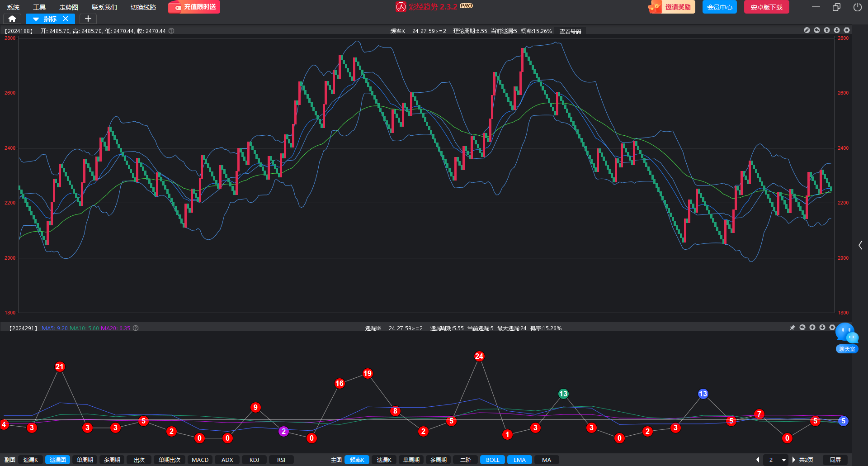Screen dimensions: 868x466
Task: Close the 指标 tab
Action: (x=66, y=19)
